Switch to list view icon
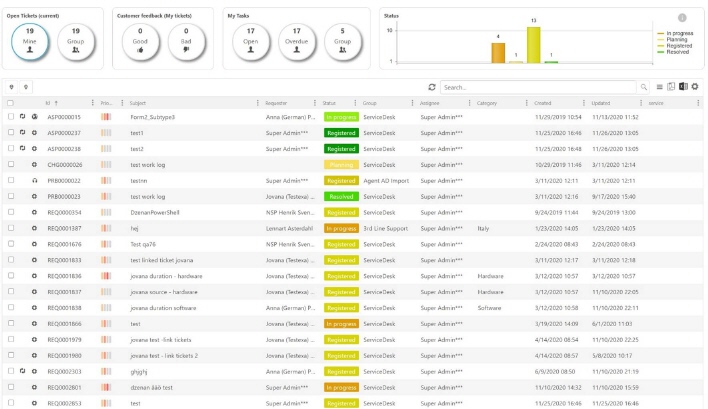The width and height of the screenshot is (708, 409). [x=659, y=87]
